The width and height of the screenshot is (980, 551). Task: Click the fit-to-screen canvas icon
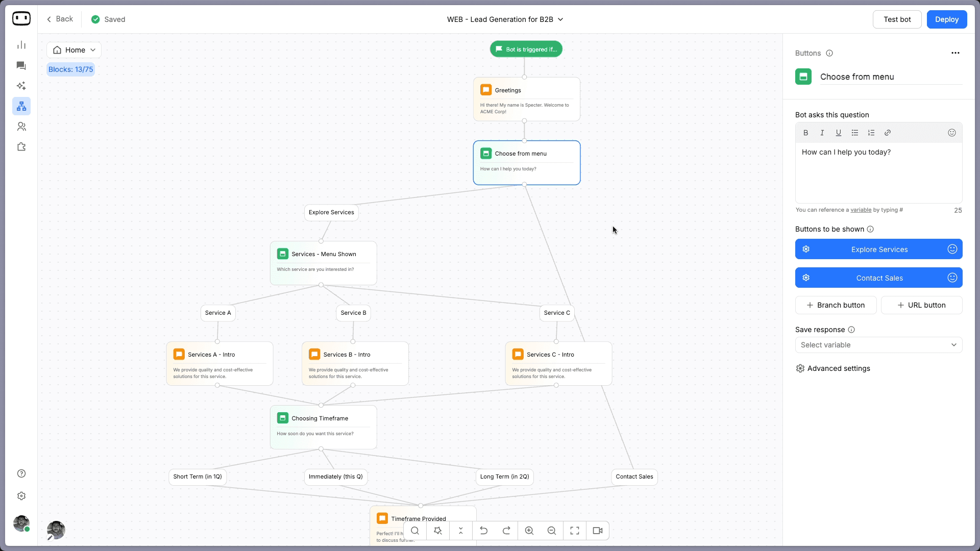coord(575,531)
